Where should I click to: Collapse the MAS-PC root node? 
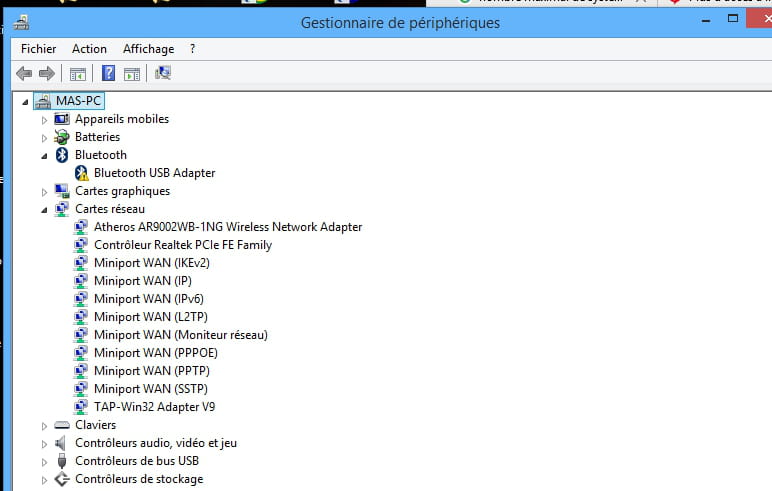click(x=25, y=102)
